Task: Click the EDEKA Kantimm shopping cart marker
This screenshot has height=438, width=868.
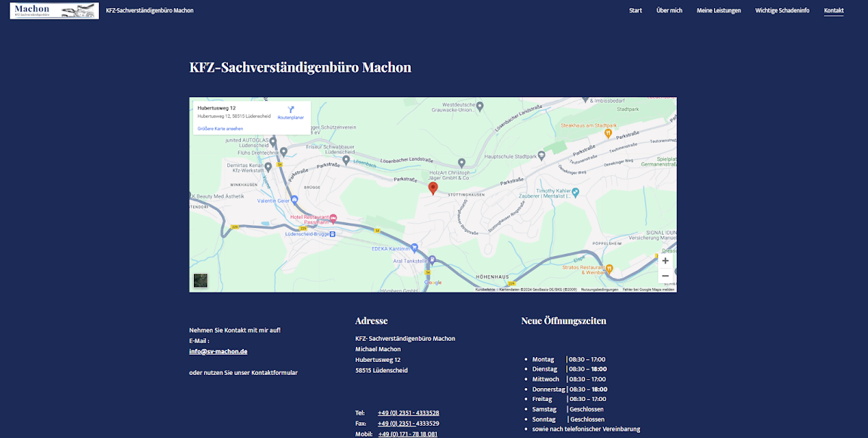Action: 414,247
